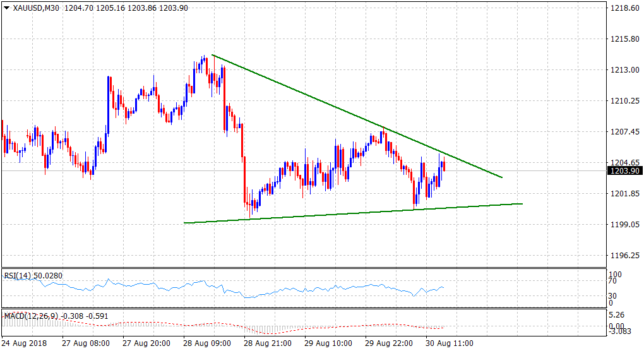
Task: Click the RSI 70 level label
Action: click(x=612, y=283)
